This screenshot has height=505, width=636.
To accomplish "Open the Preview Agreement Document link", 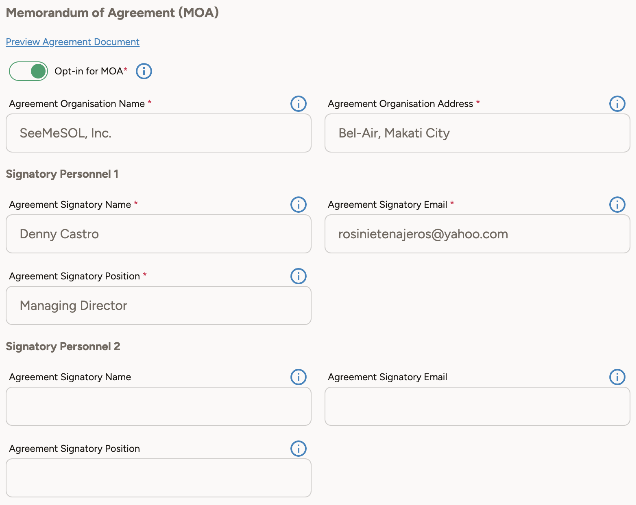I will pos(73,42).
